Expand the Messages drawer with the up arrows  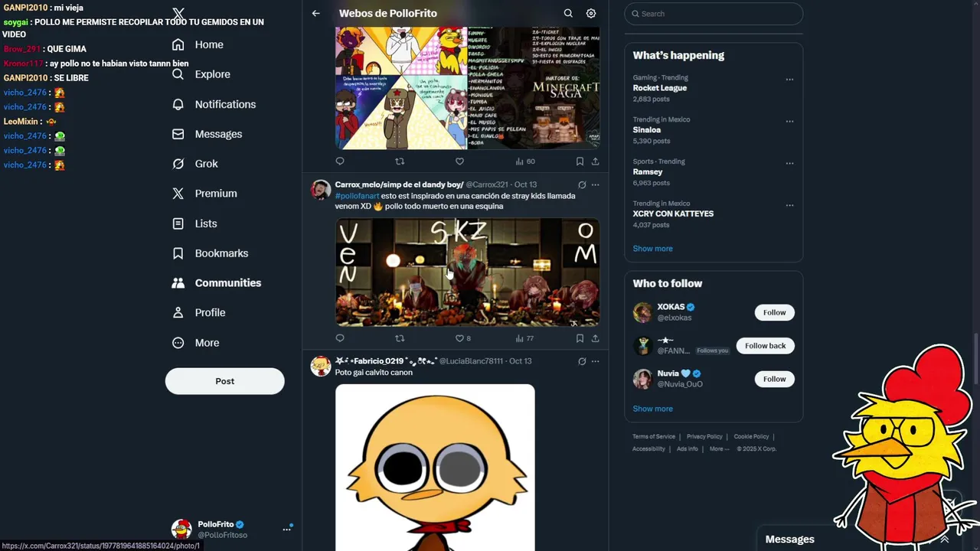(944, 539)
